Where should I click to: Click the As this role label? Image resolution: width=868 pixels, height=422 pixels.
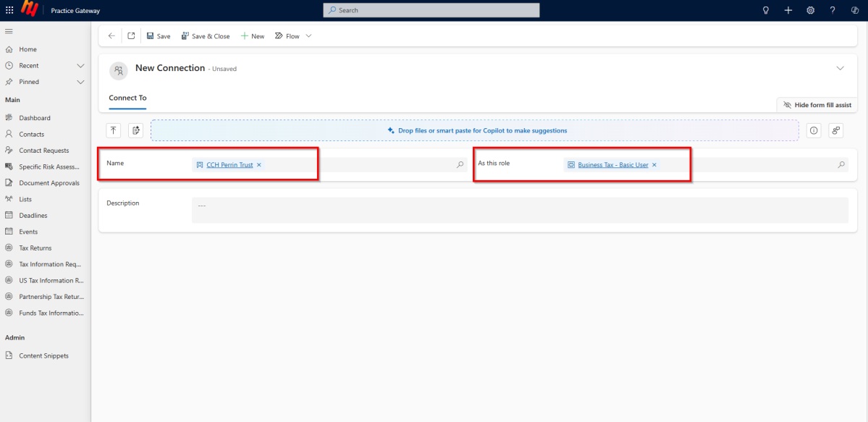pyautogui.click(x=494, y=164)
